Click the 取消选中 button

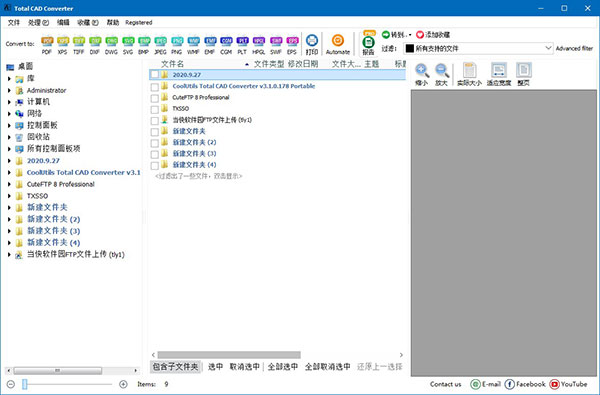(245, 367)
